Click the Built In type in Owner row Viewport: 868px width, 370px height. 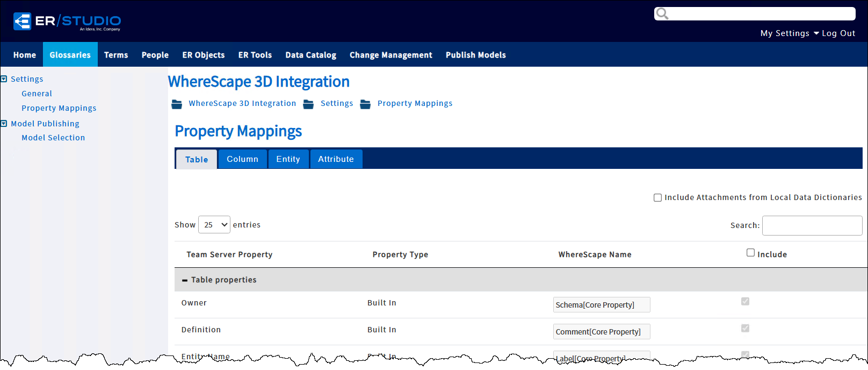click(382, 303)
